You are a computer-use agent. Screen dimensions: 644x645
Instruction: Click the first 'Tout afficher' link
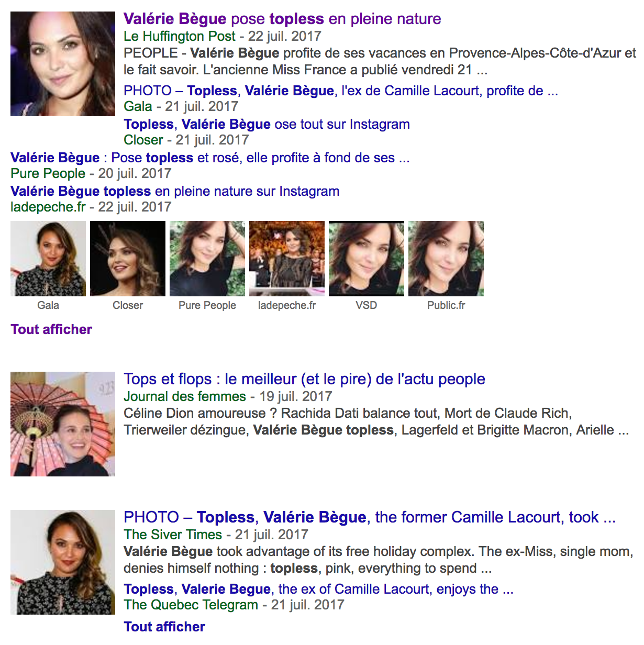point(51,329)
